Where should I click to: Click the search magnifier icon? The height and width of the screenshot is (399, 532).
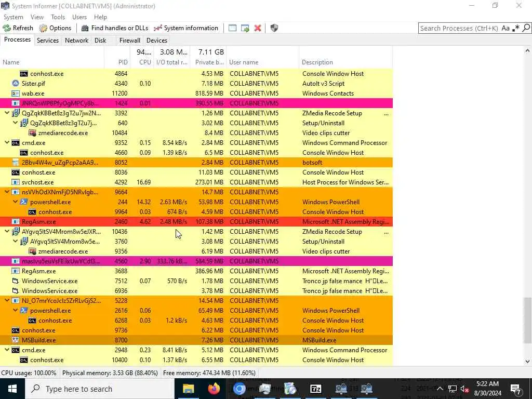pos(526,28)
